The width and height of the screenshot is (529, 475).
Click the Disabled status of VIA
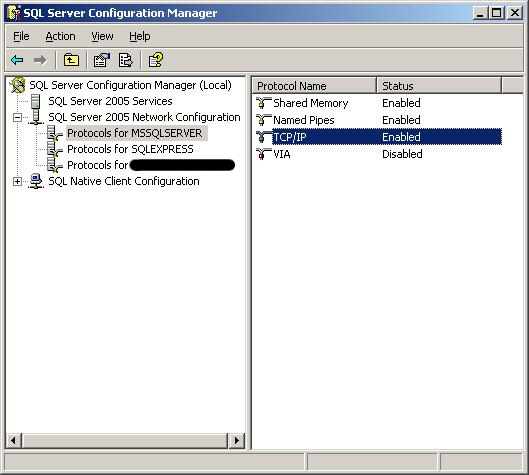point(402,154)
